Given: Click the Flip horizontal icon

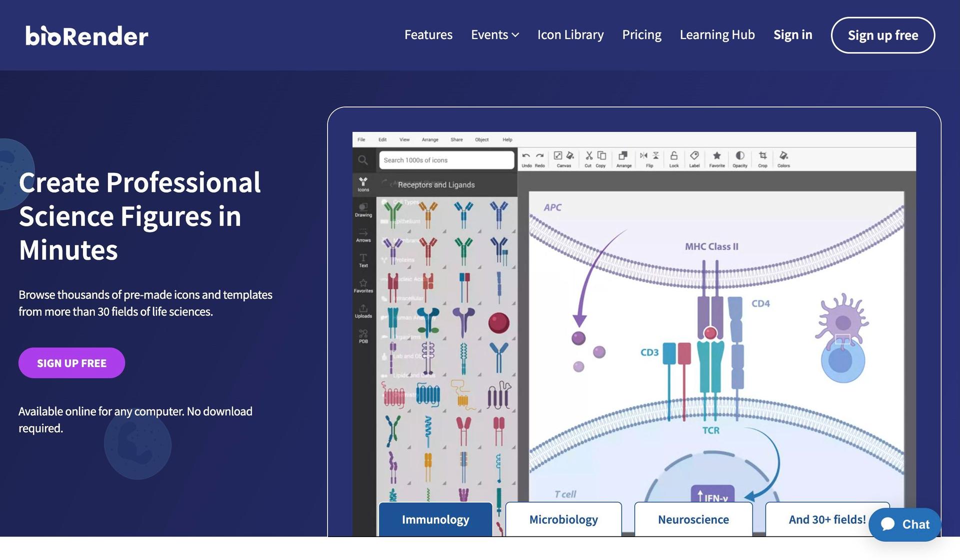Looking at the screenshot, I should (x=643, y=156).
